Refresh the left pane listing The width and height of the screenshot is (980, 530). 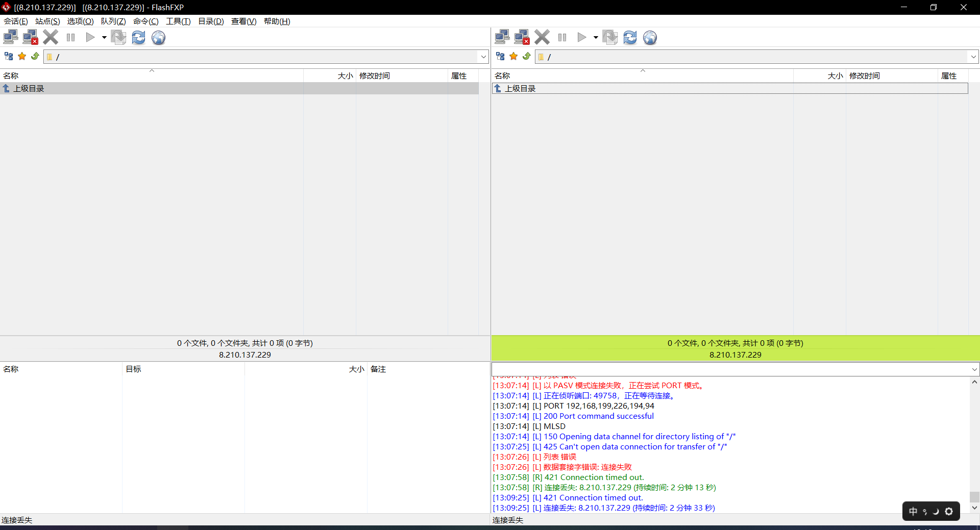(x=138, y=37)
